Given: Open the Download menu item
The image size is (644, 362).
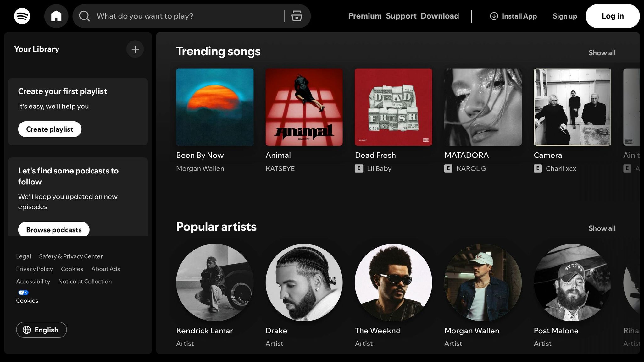Looking at the screenshot, I should tap(440, 16).
